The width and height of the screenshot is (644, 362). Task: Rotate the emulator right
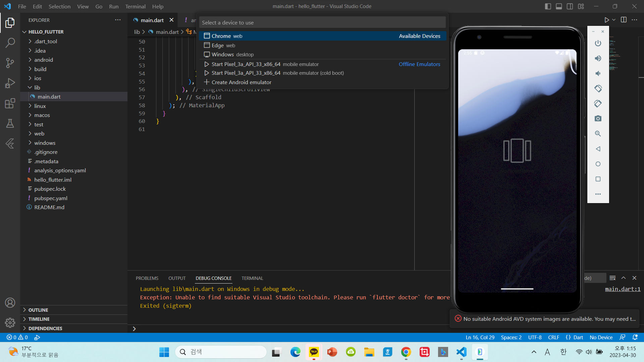[x=598, y=104]
